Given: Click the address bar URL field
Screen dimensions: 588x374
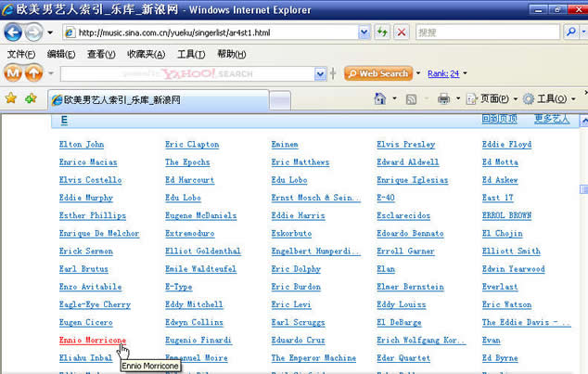Looking at the screenshot, I should (210, 32).
